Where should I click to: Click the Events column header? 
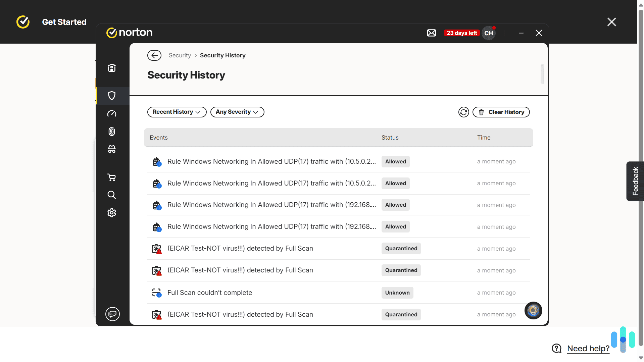pos(159,138)
